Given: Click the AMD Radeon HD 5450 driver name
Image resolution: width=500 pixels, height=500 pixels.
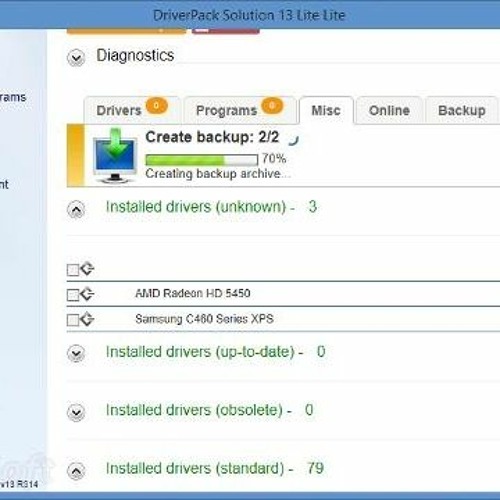Looking at the screenshot, I should (193, 293).
